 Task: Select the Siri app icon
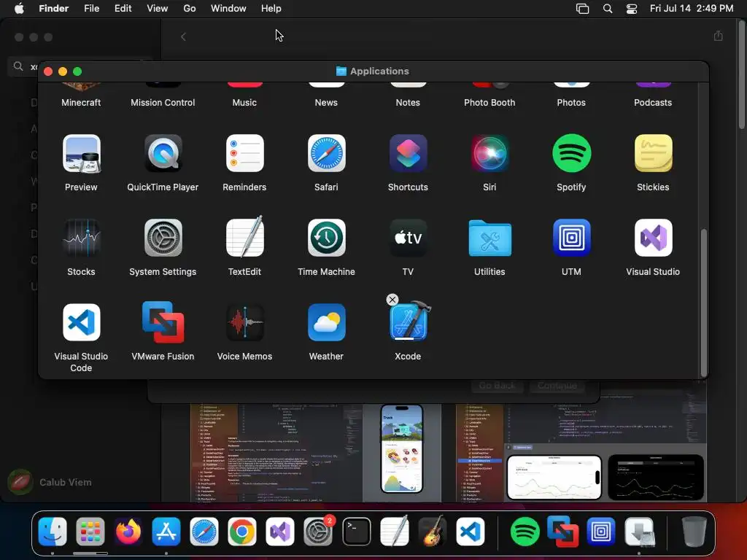pyautogui.click(x=489, y=153)
